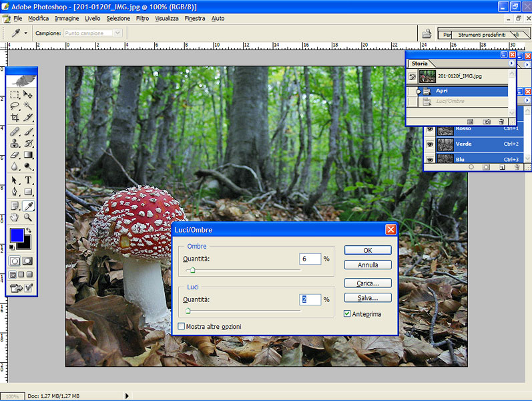Viewport: 532px width, 401px height.
Task: Toggle visibility of Rosso channel
Action: pyautogui.click(x=430, y=129)
